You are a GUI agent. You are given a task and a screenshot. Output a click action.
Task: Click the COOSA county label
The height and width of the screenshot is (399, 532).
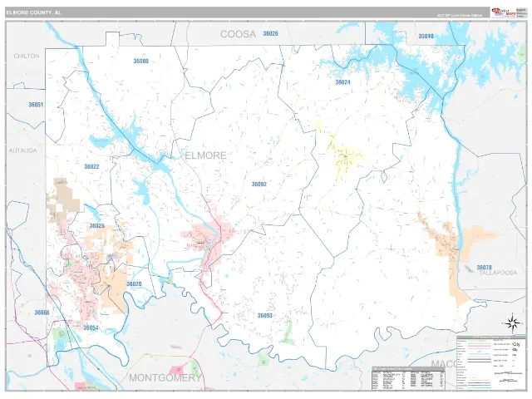[238, 34]
